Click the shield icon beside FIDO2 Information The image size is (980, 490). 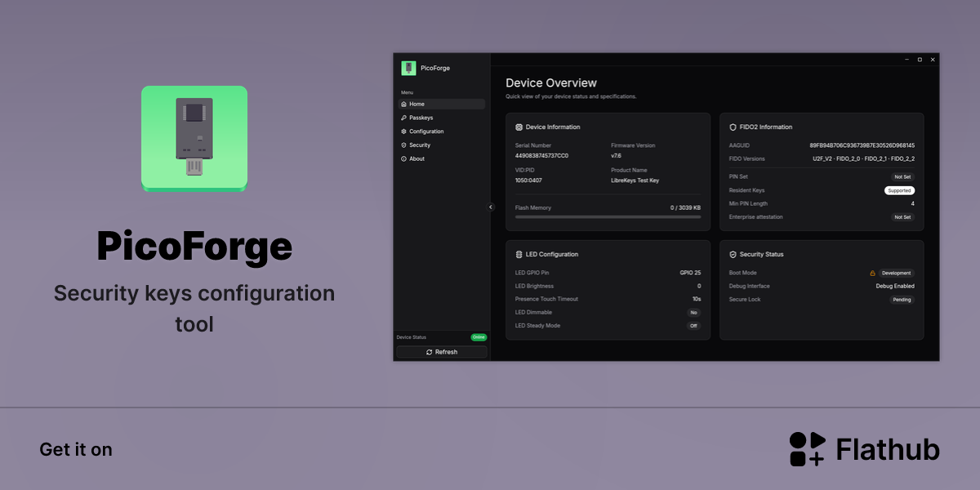coord(733,127)
